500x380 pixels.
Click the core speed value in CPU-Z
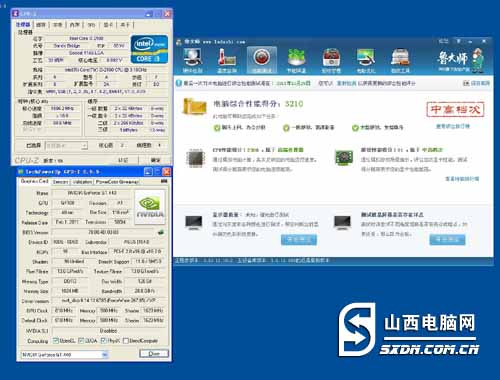(62, 109)
